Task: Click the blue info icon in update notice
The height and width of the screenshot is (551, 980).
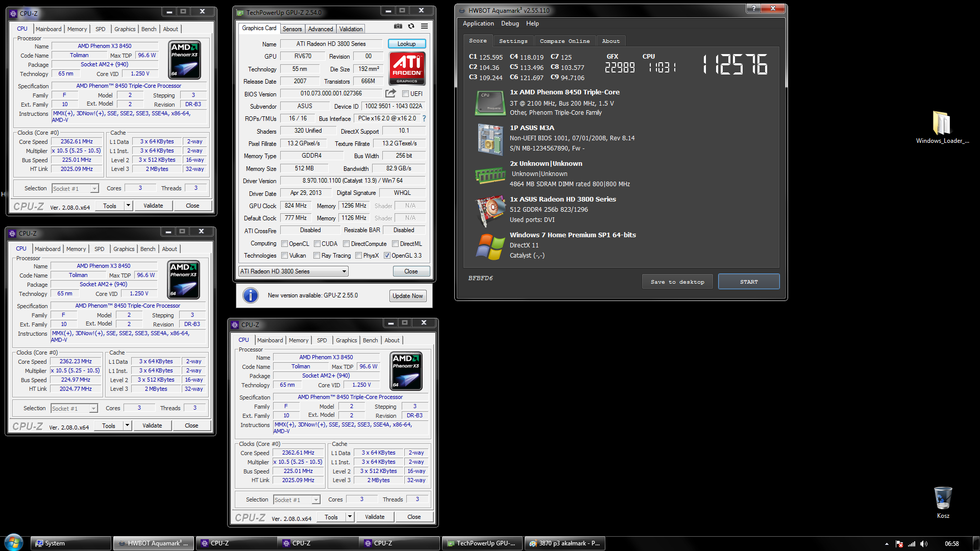Action: pos(250,295)
